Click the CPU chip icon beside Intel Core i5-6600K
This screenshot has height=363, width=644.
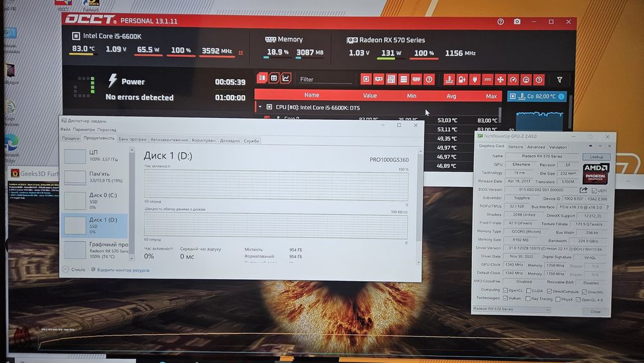[x=76, y=36]
